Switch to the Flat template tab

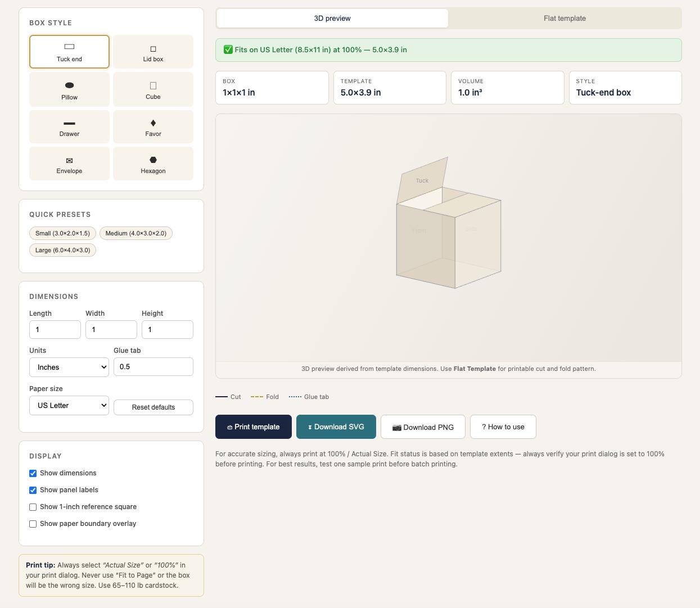pyautogui.click(x=564, y=18)
